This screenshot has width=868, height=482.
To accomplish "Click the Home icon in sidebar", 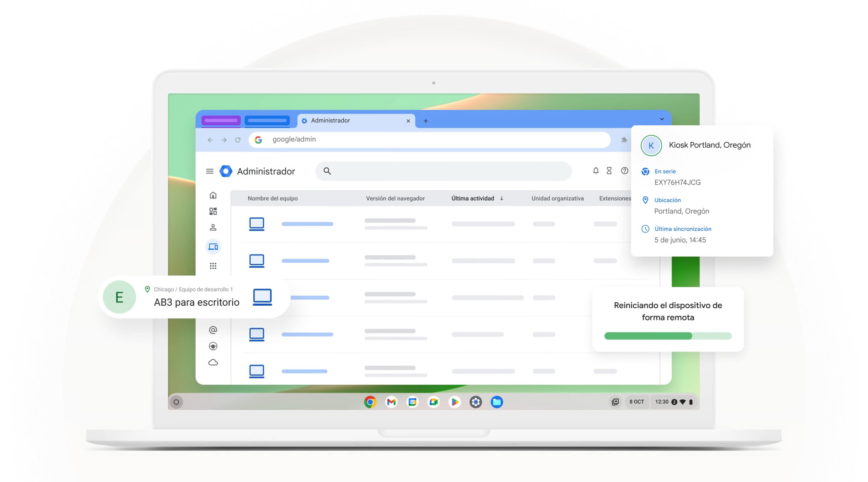I will click(213, 195).
